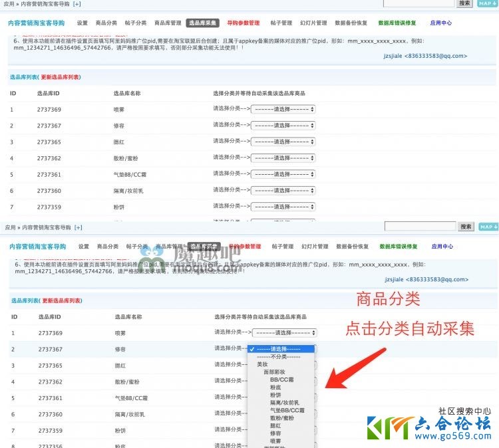Image resolution: width=499 pixels, height=448 pixels.
Task: Choose 美妆 in the open dropdown
Action: 281,364
